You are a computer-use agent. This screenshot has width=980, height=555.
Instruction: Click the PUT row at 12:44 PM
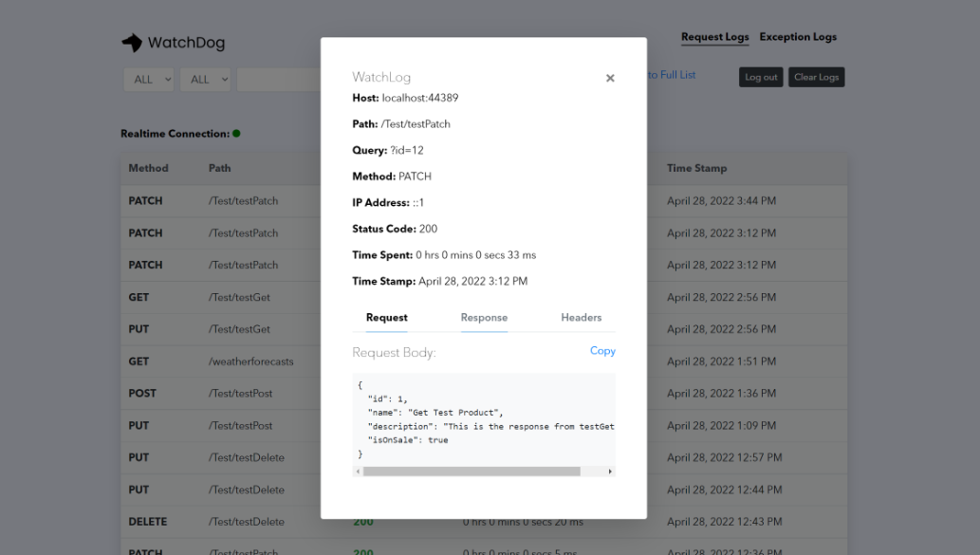484,490
